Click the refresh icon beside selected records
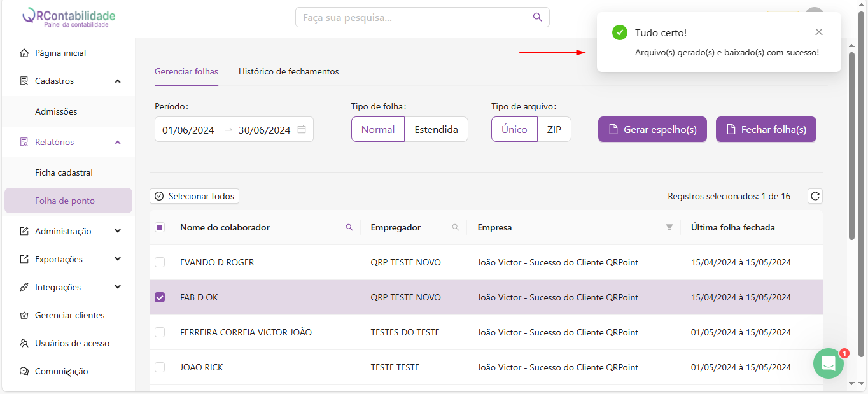Image resolution: width=868 pixels, height=394 pixels. pyautogui.click(x=815, y=196)
